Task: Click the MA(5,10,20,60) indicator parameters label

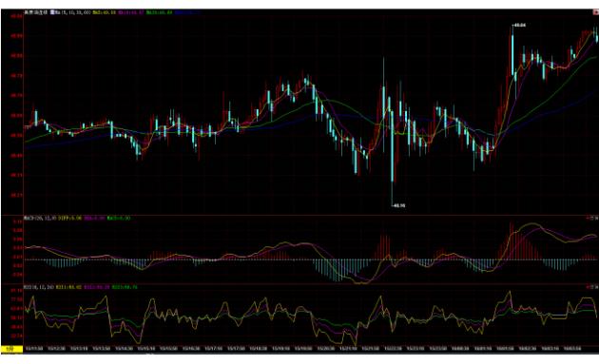Action: (x=72, y=12)
